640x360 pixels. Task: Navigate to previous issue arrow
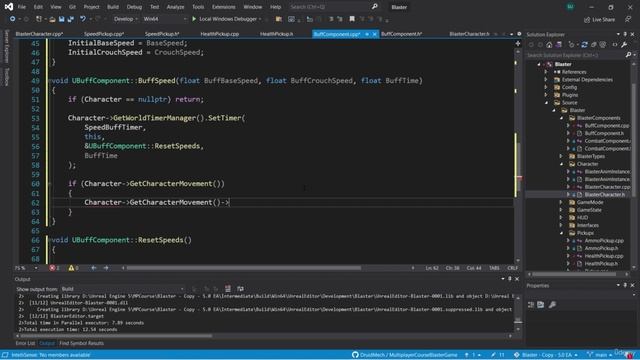pyautogui.click(x=93, y=268)
